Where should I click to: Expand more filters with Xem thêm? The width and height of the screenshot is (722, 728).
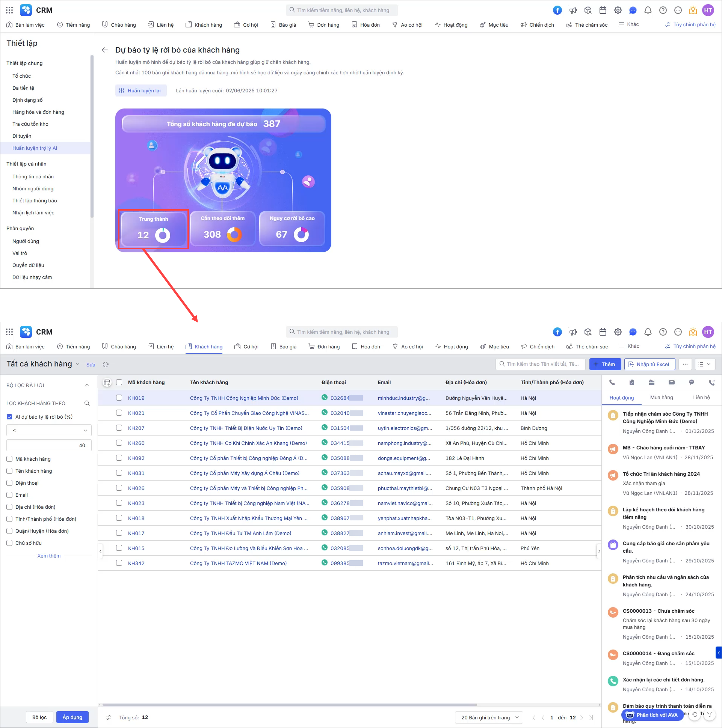pos(49,556)
